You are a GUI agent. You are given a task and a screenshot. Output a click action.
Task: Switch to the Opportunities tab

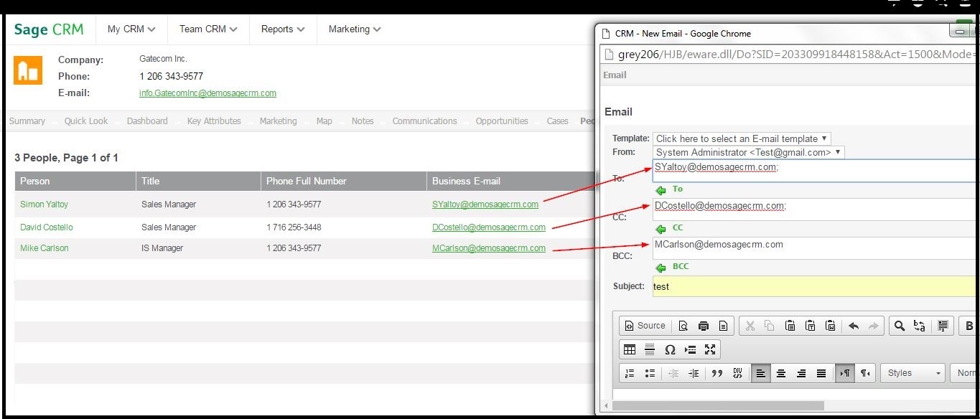click(502, 121)
